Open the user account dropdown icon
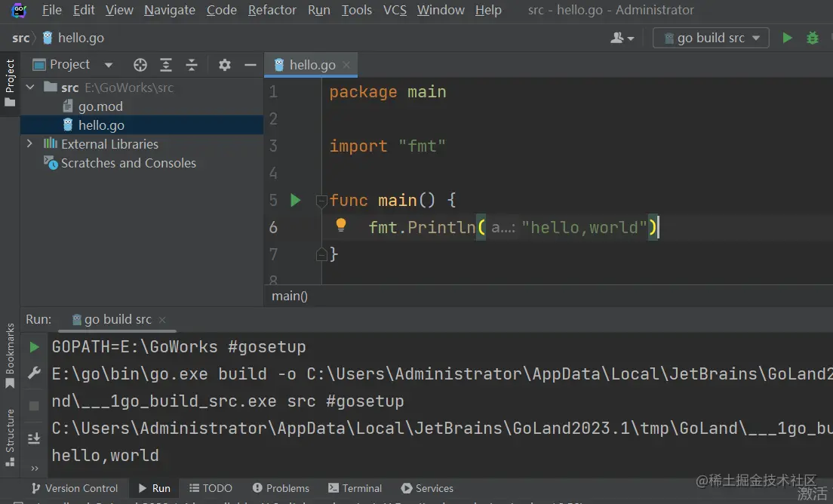 (622, 38)
